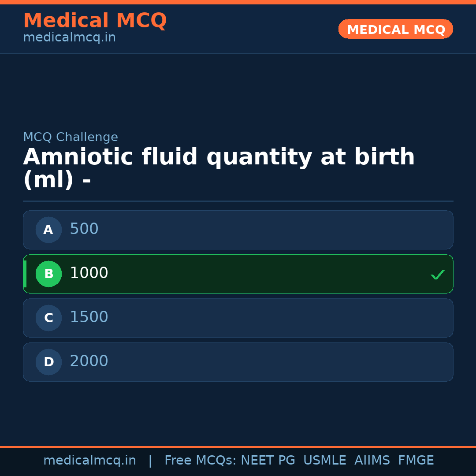Choose the 1500 answer text
The height and width of the screenshot is (476, 476).
(89, 317)
